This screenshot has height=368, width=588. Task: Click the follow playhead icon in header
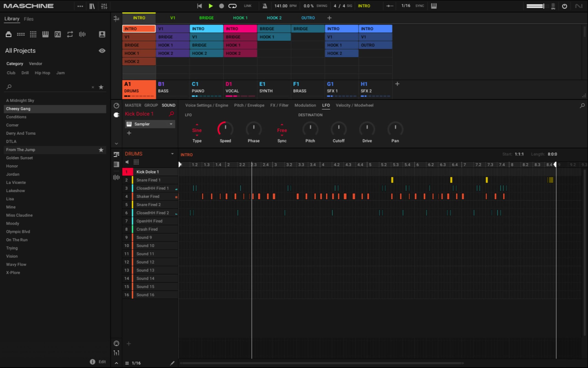point(390,6)
